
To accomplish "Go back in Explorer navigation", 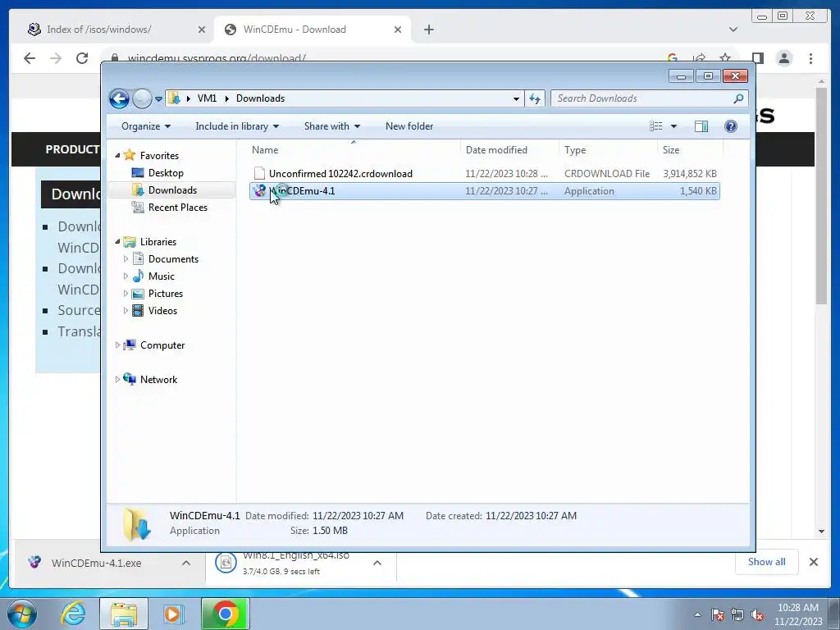I will click(x=119, y=98).
